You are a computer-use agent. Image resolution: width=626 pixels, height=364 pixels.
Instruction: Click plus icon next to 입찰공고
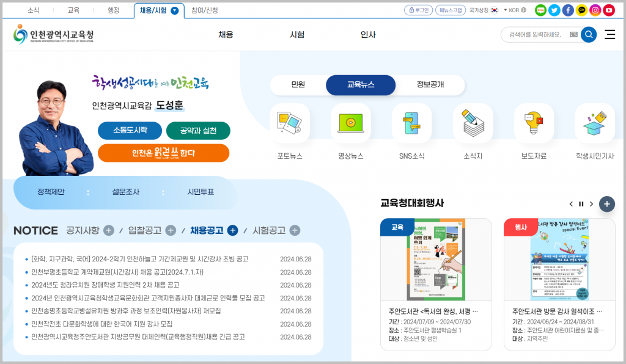(171, 230)
